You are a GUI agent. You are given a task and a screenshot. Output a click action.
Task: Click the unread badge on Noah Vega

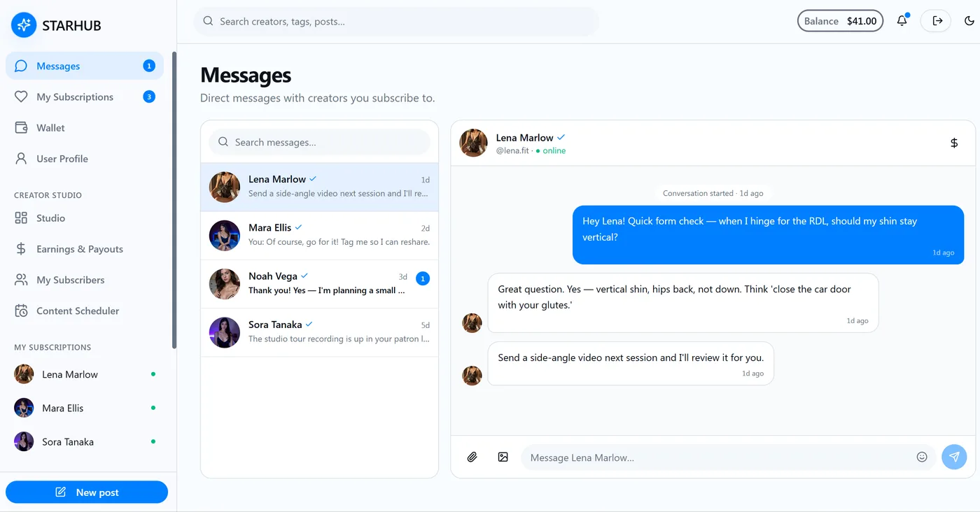423,278
